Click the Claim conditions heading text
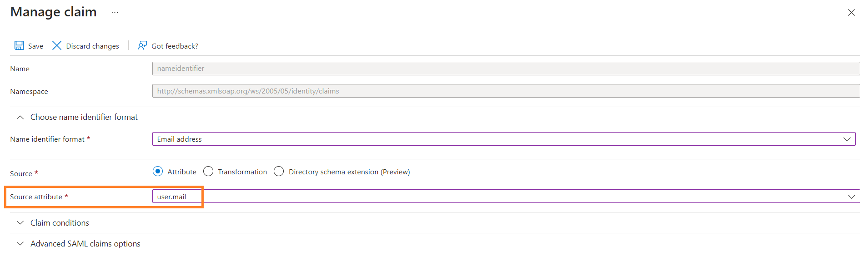The height and width of the screenshot is (271, 868). [60, 222]
